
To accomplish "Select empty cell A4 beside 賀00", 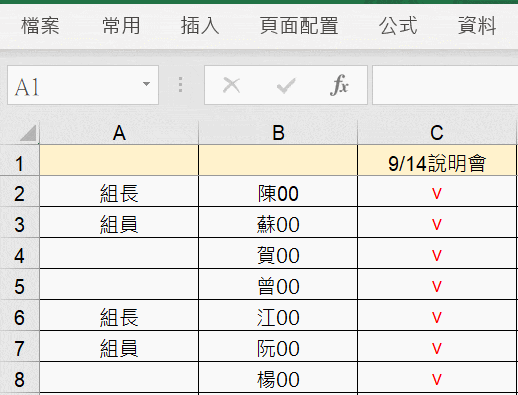I will [119, 253].
